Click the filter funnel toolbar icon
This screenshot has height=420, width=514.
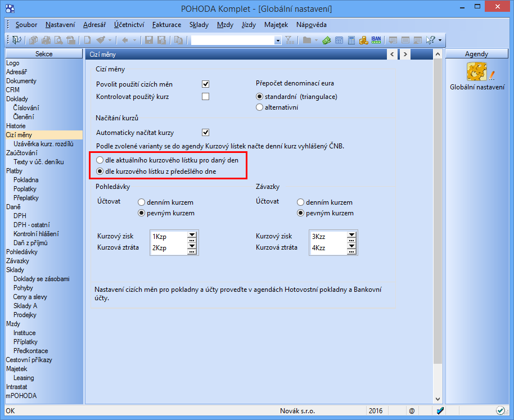point(290,40)
